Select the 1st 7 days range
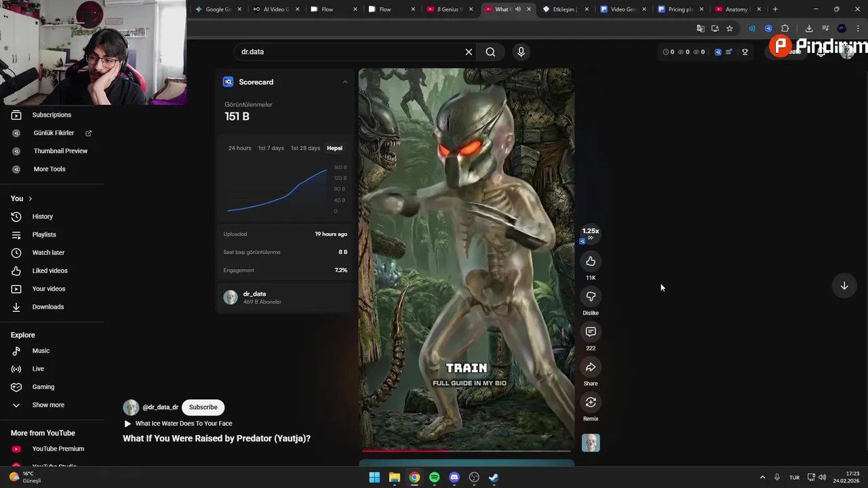 (271, 148)
